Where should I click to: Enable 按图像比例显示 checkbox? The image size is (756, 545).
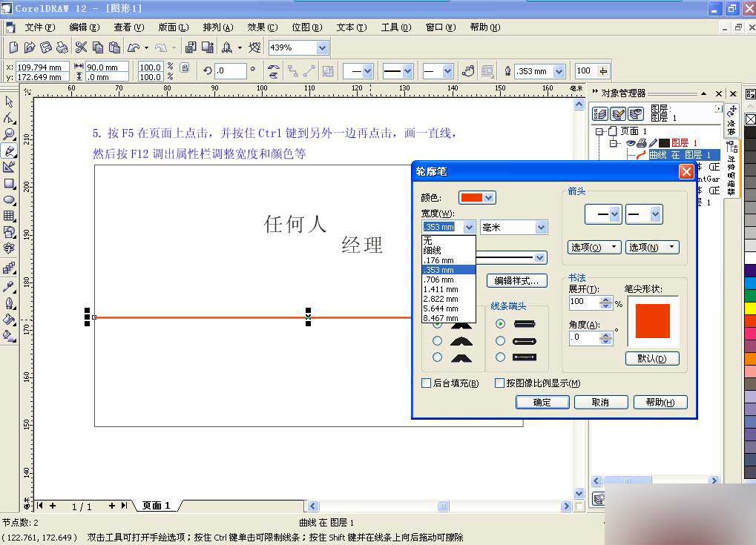[x=499, y=383]
